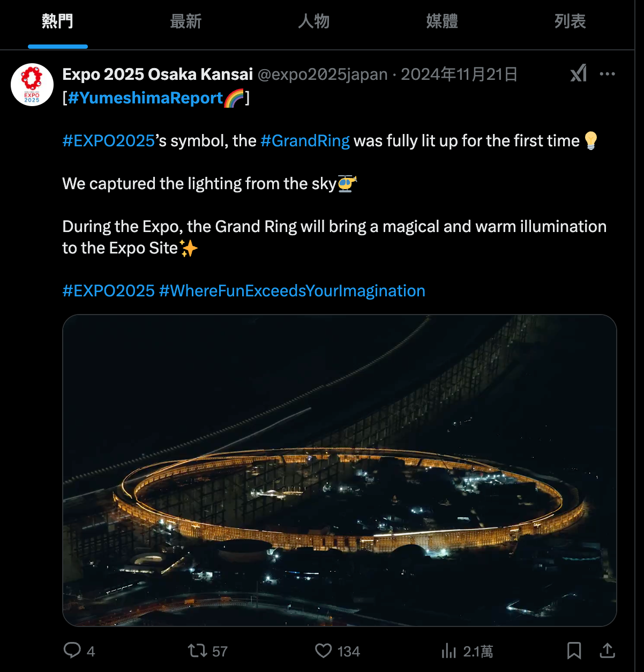View post analytics bar chart icon
This screenshot has height=672, width=644.
click(x=448, y=651)
